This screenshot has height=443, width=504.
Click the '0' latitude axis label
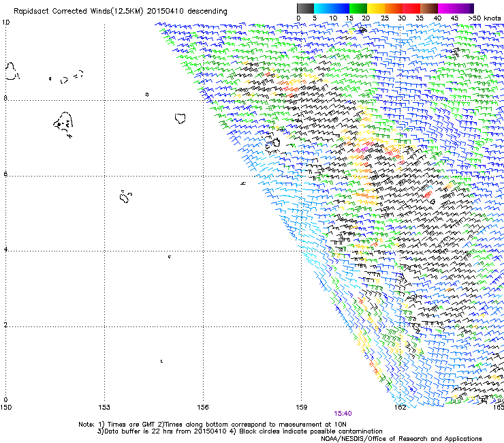[x=5, y=400]
